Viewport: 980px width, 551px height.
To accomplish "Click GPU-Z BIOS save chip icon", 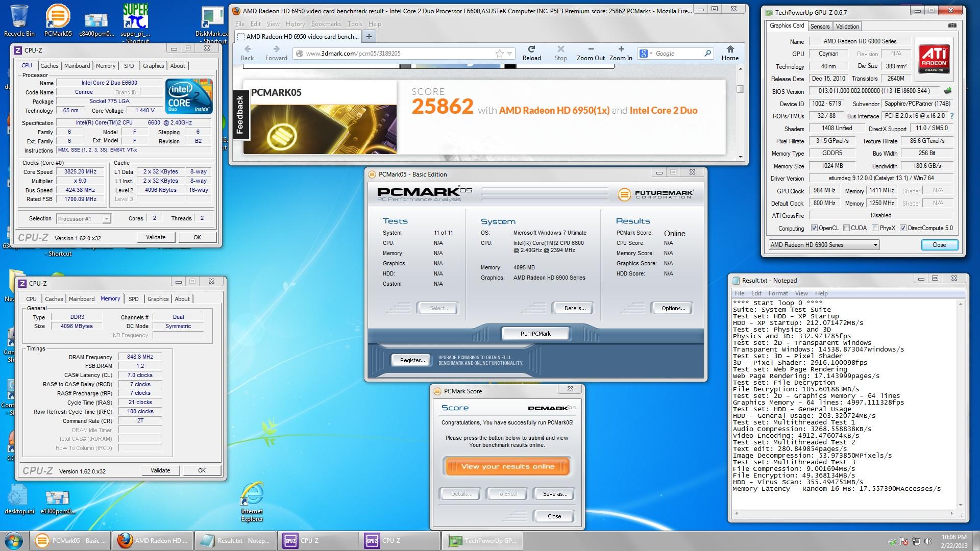I will tap(948, 91).
